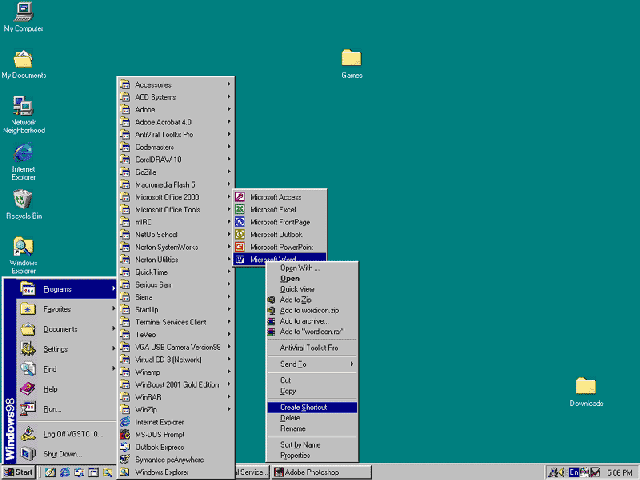The image size is (640, 480).
Task: Click the language indicator in system tray
Action: tap(574, 472)
